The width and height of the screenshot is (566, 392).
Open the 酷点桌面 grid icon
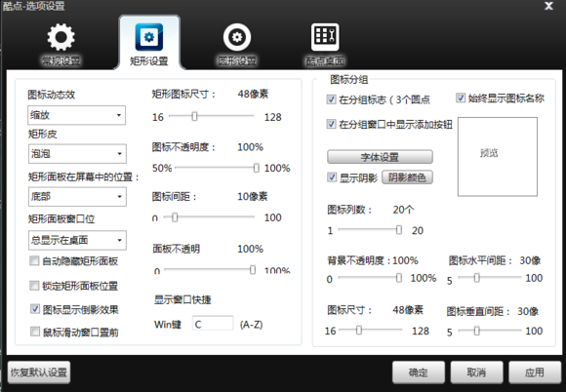(x=325, y=37)
